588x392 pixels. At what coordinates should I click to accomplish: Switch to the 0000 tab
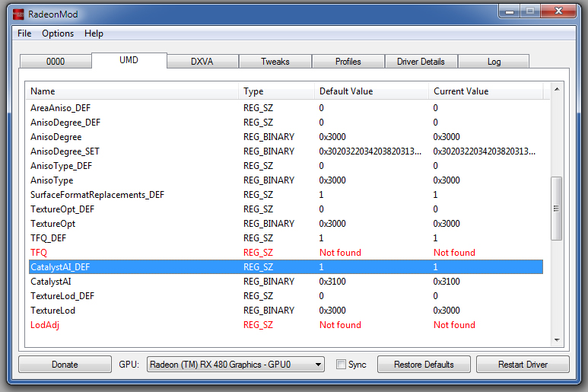click(x=56, y=61)
